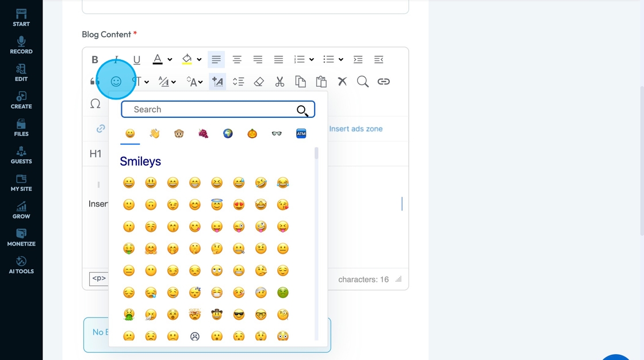Insert a hyperlink with chain icon
The height and width of the screenshot is (360, 644).
(x=384, y=81)
